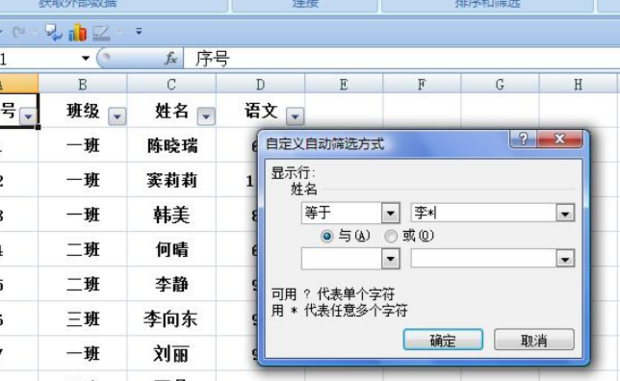Screen dimensions: 620x381
Task: Click the redo arrow icon in toolbar
Action: 19,32
